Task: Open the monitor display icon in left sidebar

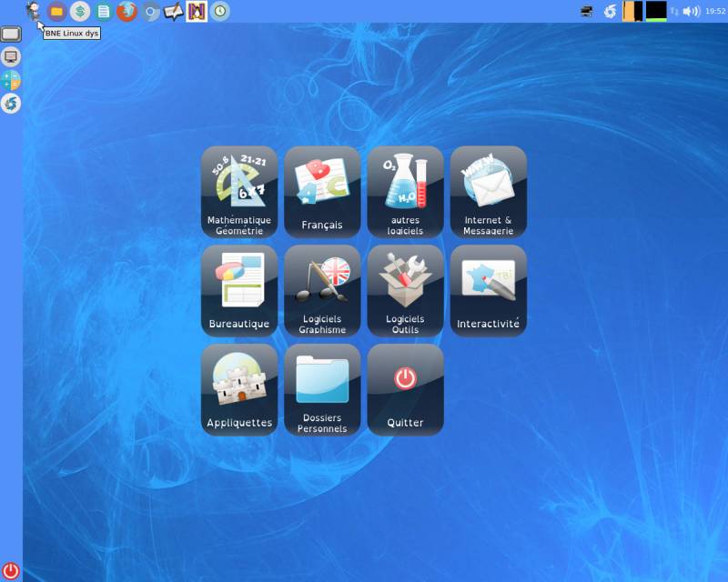Action: pos(11,57)
